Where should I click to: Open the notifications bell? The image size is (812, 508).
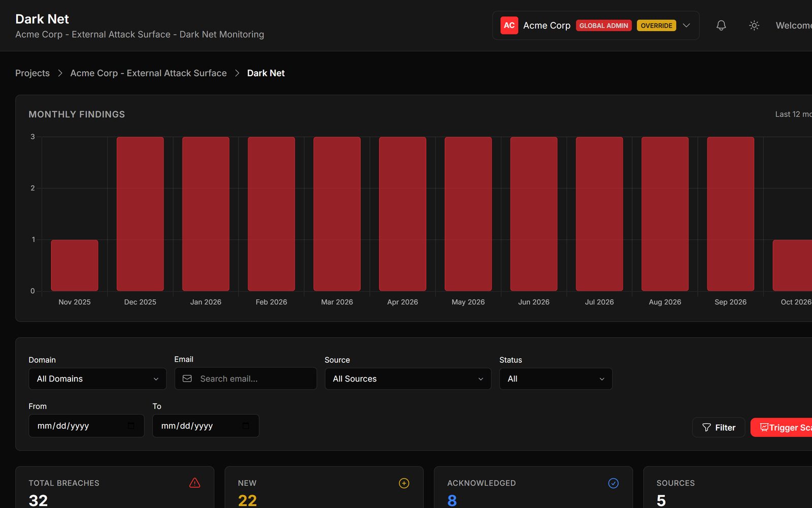point(721,25)
